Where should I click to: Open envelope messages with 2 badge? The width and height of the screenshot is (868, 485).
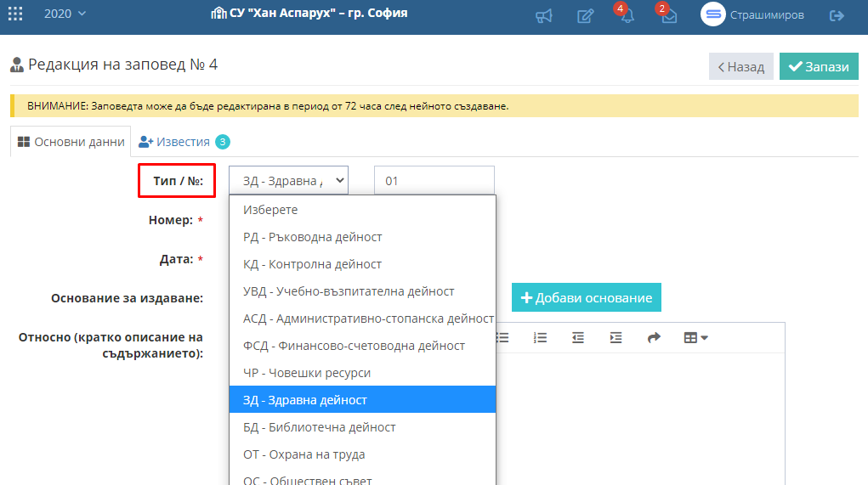pyautogui.click(x=668, y=14)
